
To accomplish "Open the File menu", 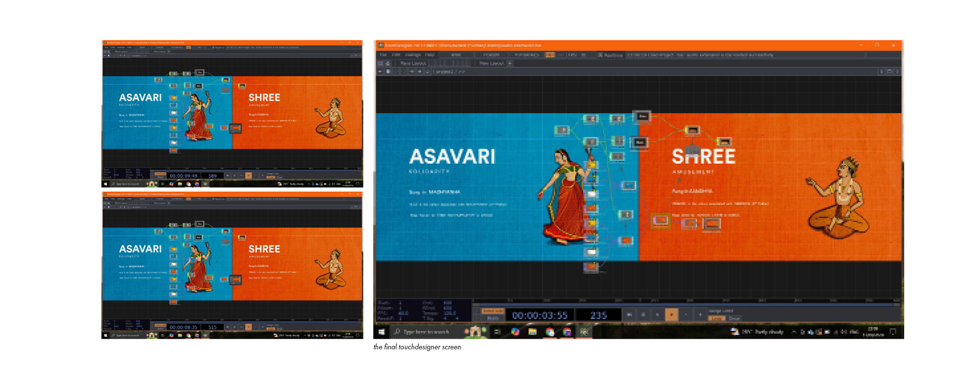I will click(383, 55).
